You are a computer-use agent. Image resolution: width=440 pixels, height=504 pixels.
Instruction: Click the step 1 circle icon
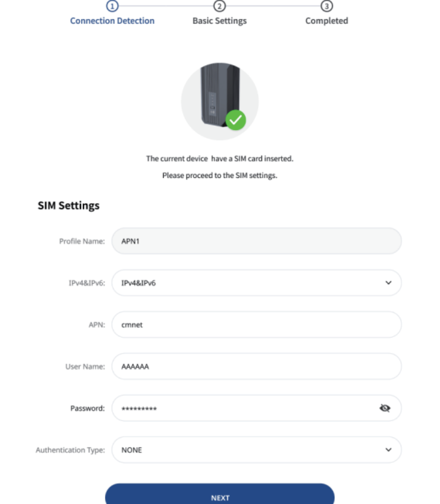[x=112, y=6]
